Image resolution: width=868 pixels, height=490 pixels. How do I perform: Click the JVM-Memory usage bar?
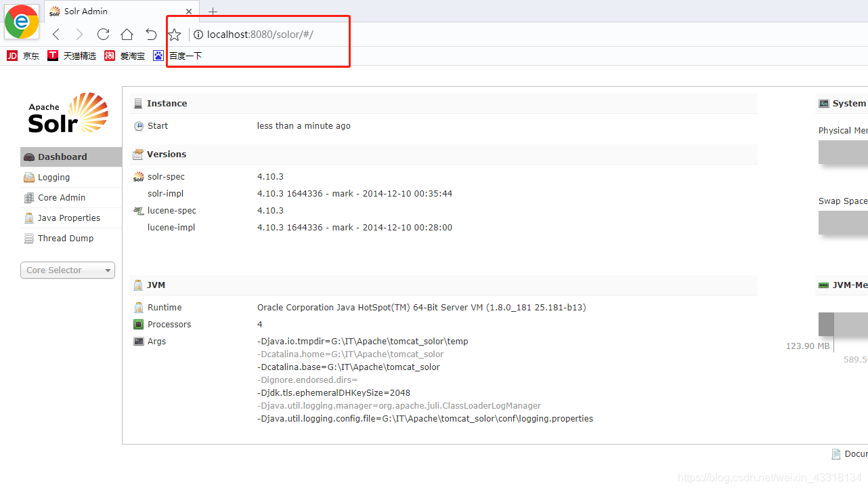pos(843,324)
